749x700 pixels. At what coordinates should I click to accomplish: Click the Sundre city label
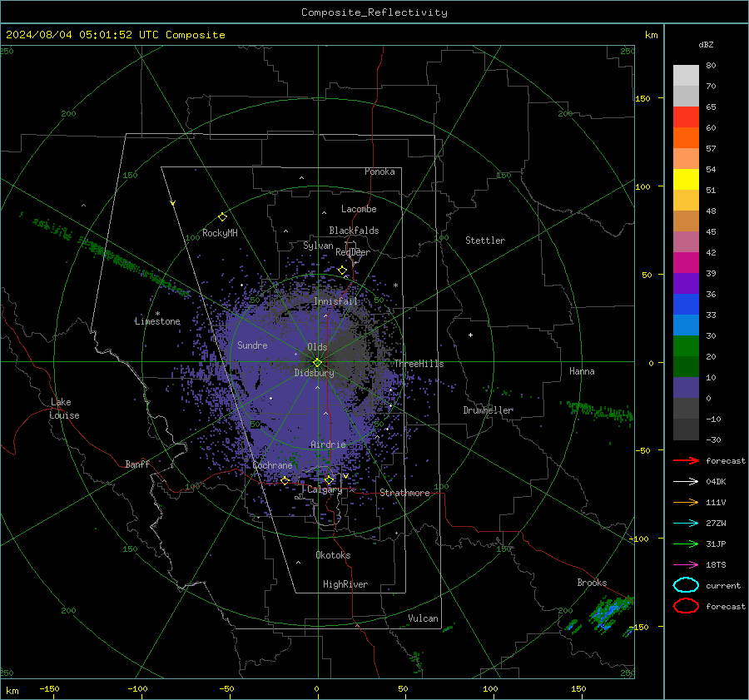coord(252,345)
